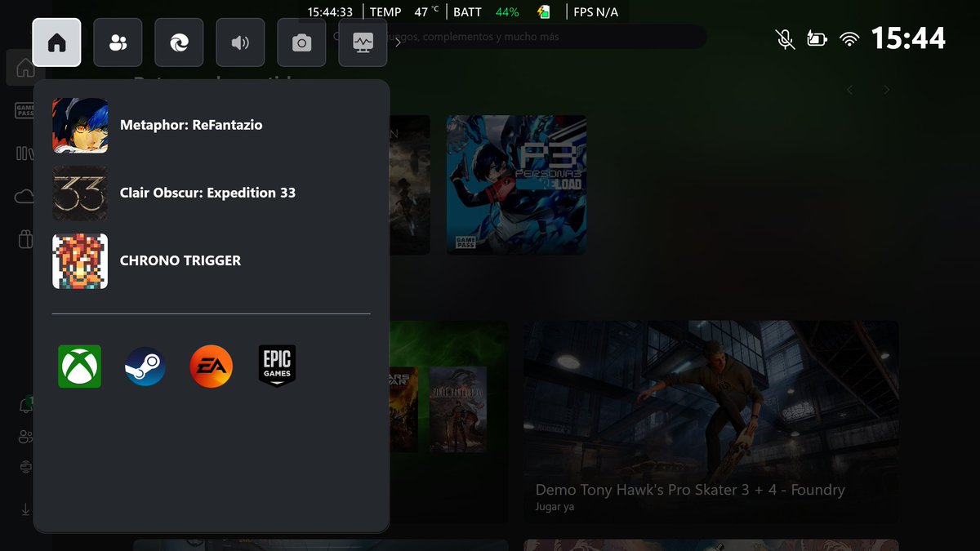Go back in the carousel with left arrow

tap(849, 90)
